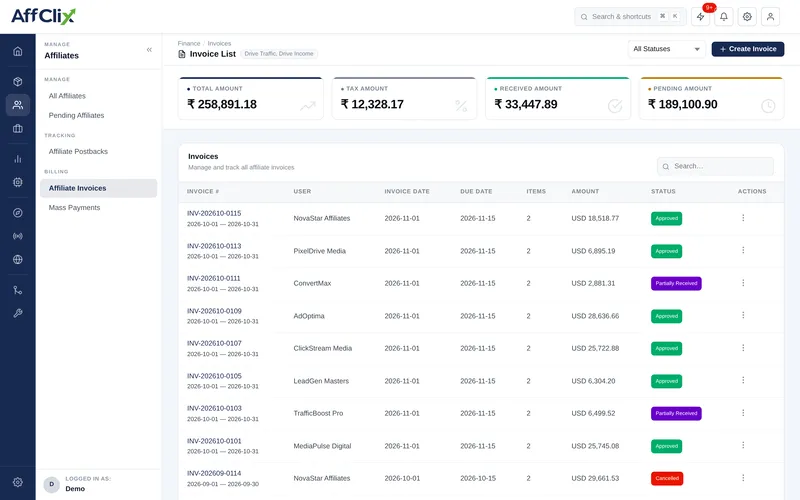Open the home icon in the left rail

[18, 51]
